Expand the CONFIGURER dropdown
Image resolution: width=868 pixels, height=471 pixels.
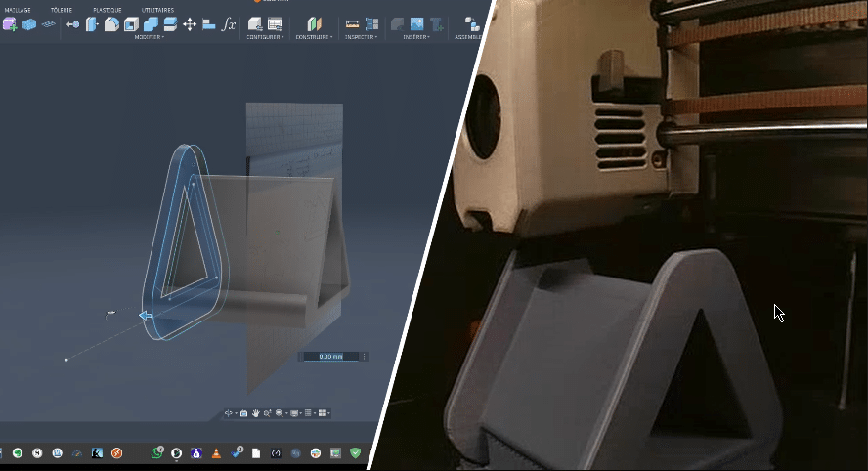(x=265, y=37)
